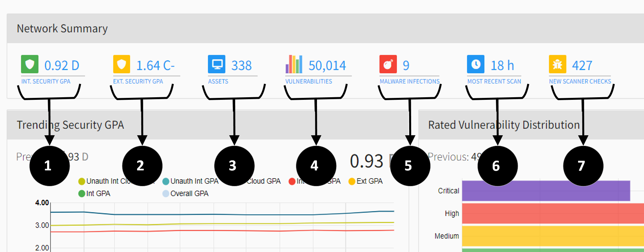Click the purple Critical vulnerability bar
Image resolution: width=644 pixels, height=252 pixels.
(546, 191)
